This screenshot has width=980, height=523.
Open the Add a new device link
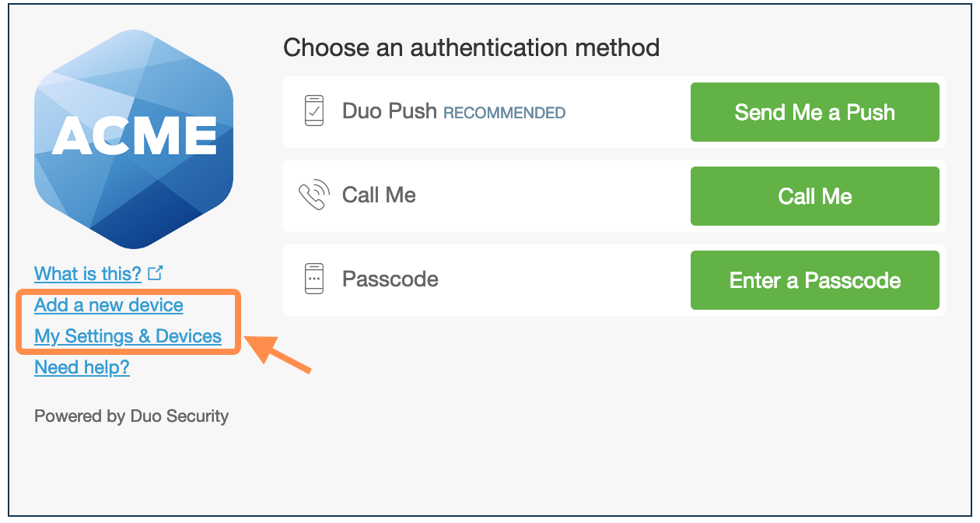[x=108, y=305]
